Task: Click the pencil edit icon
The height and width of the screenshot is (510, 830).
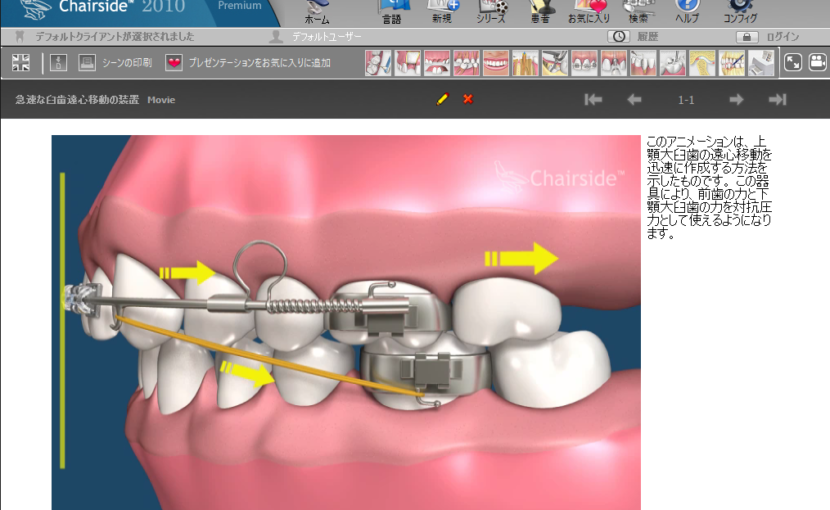Action: tap(443, 99)
